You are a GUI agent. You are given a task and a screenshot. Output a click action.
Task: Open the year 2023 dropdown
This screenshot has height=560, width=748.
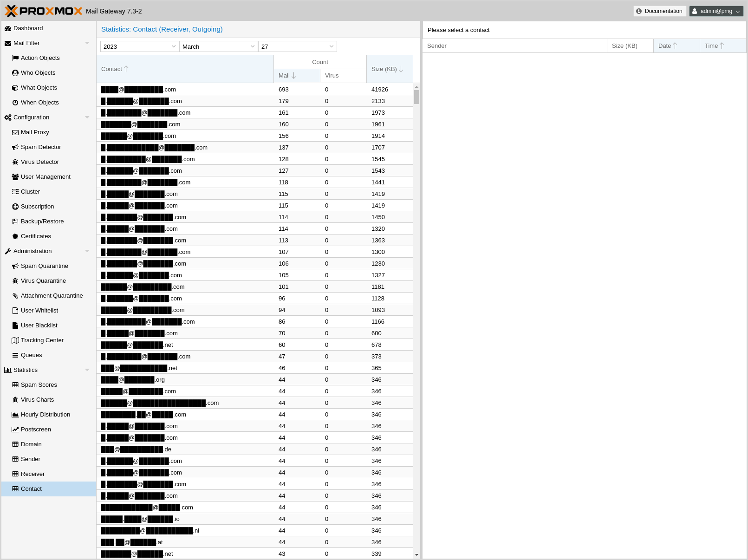173,46
